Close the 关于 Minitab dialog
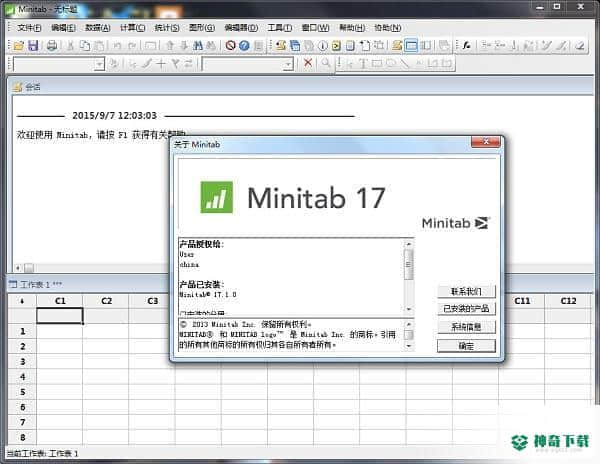Viewport: 600px width, 464px height. click(x=486, y=142)
